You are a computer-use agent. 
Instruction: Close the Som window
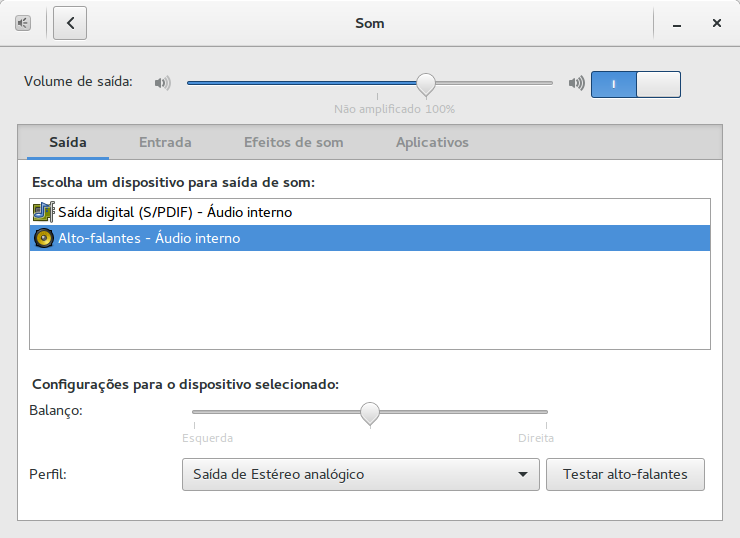(x=716, y=23)
